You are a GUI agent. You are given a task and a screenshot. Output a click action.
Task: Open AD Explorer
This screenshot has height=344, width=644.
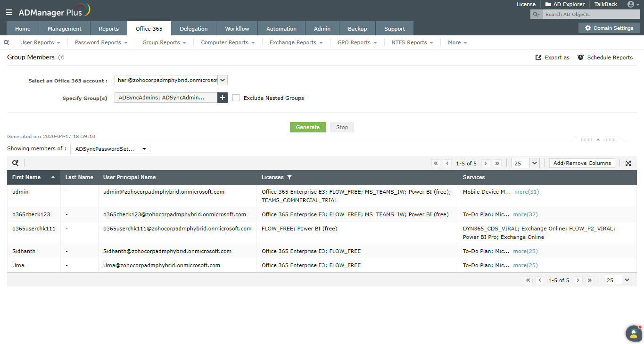(x=565, y=4)
